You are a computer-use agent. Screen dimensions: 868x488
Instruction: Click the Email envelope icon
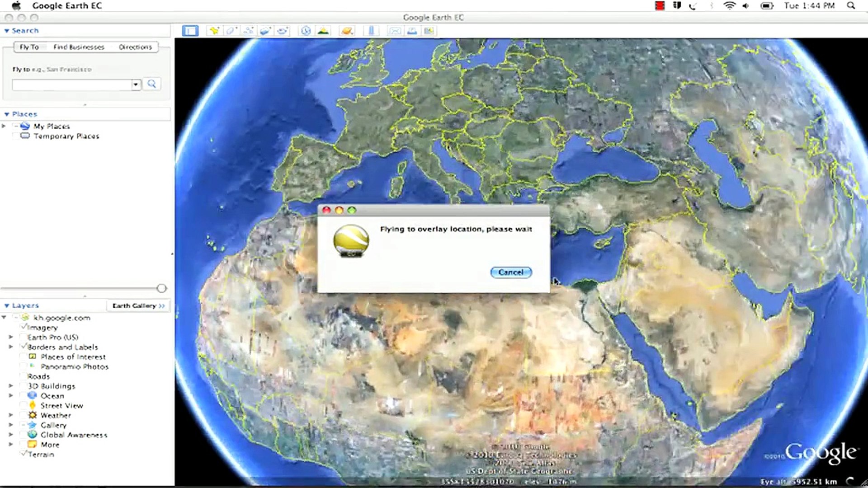pyautogui.click(x=395, y=31)
